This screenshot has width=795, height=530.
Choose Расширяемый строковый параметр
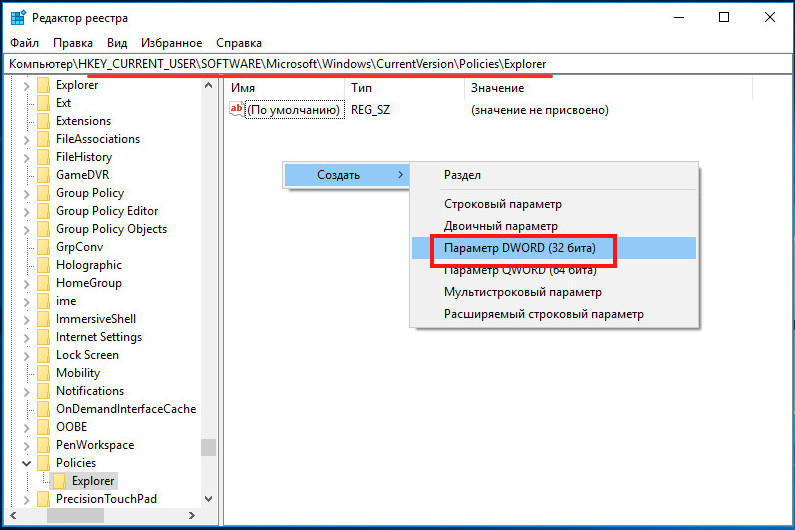(x=554, y=314)
